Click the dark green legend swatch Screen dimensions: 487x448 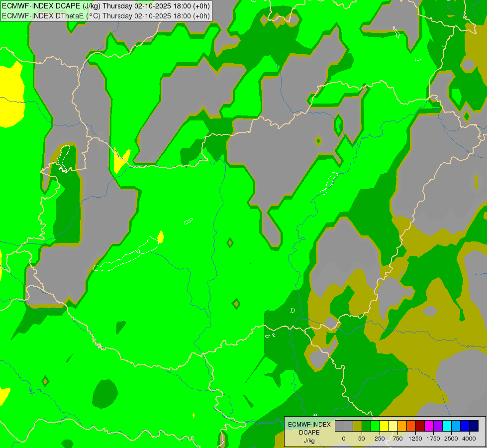367,426
